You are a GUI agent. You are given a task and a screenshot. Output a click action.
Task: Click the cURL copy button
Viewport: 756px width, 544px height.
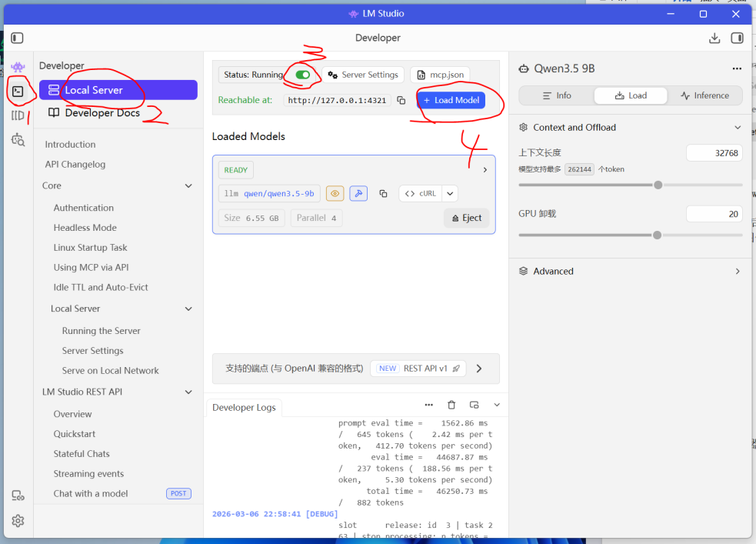click(x=421, y=193)
